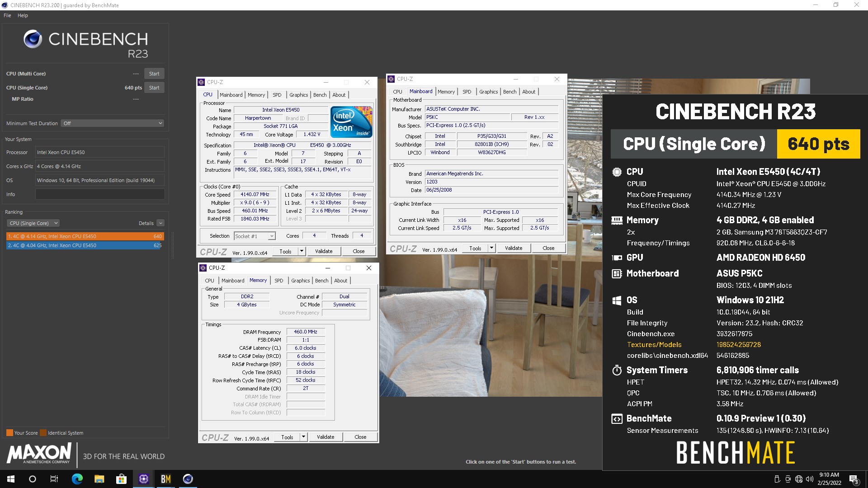Open Task View on taskbar
868x488 pixels.
54,479
